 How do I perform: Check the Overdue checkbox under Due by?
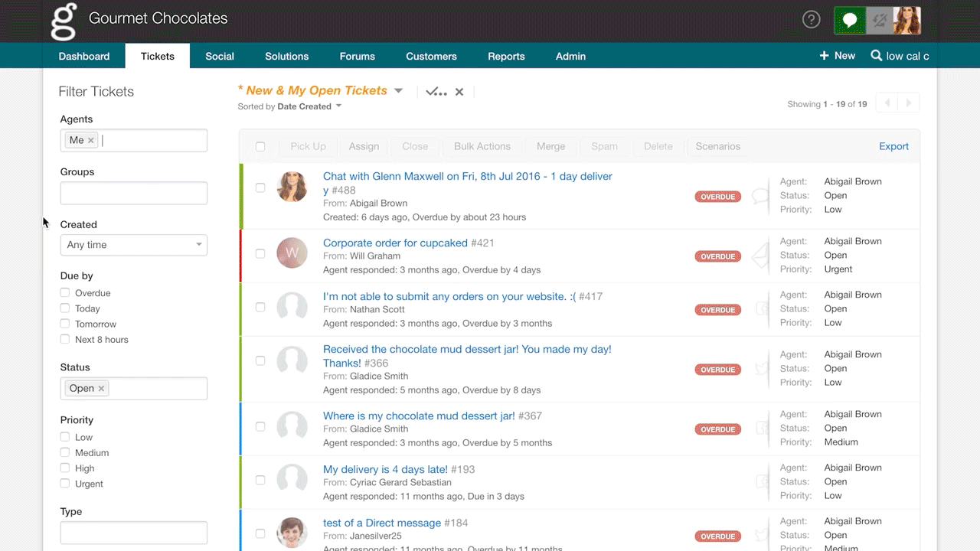click(x=64, y=292)
